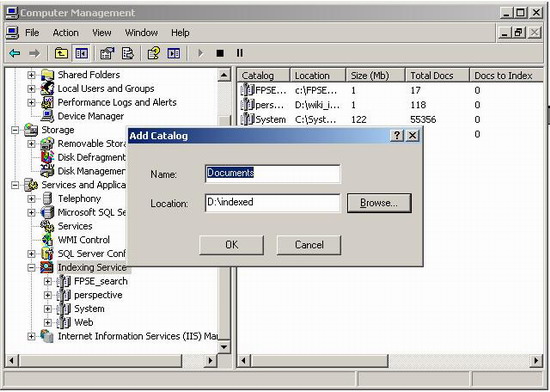Click the FPSE catalog icon in list
550x392 pixels.
click(247, 90)
